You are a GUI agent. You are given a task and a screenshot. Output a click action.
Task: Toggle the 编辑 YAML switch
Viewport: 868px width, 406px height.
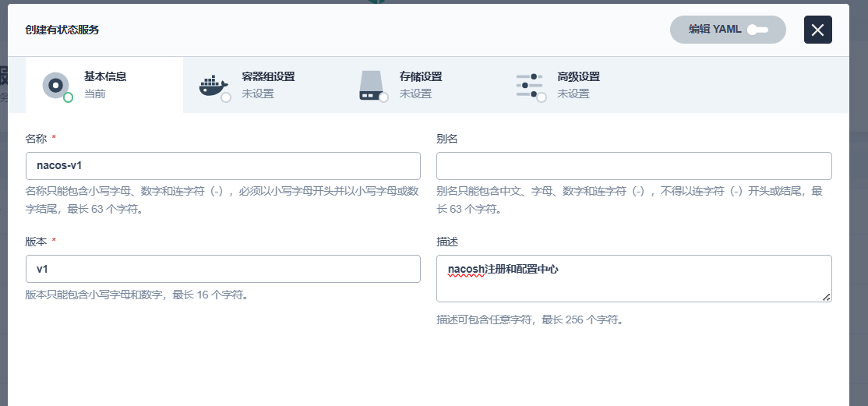757,30
